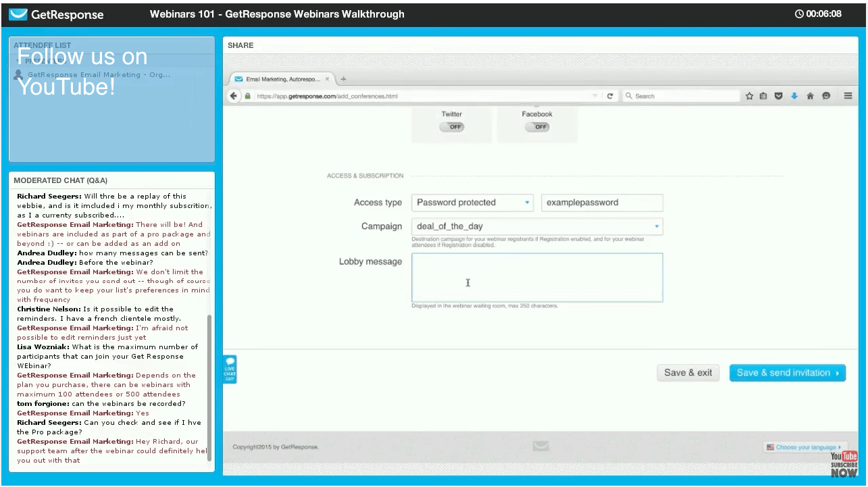Click Lisa Wozniak's chat question
This screenshot has height=487, width=868.
point(107,356)
